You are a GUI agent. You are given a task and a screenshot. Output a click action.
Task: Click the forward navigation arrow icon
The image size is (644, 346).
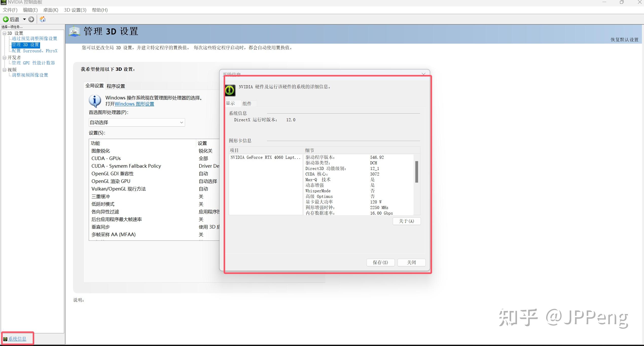(31, 19)
